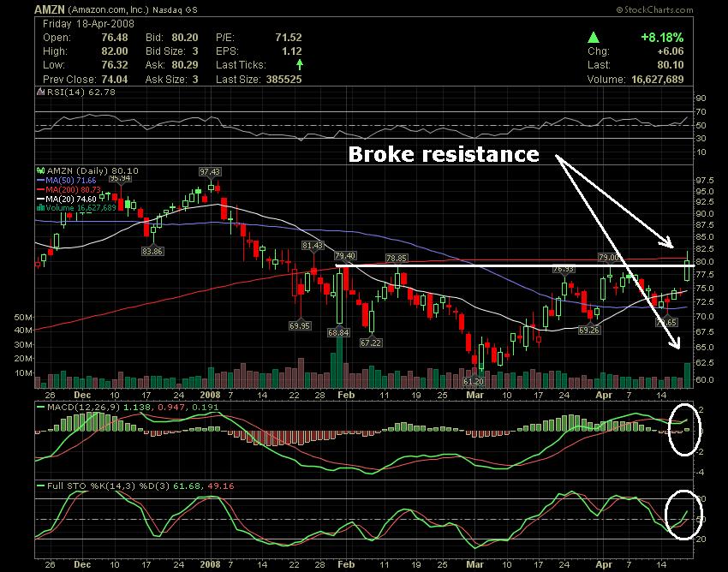
Task: Click the 97.5 price axis label
Action: tap(705, 180)
